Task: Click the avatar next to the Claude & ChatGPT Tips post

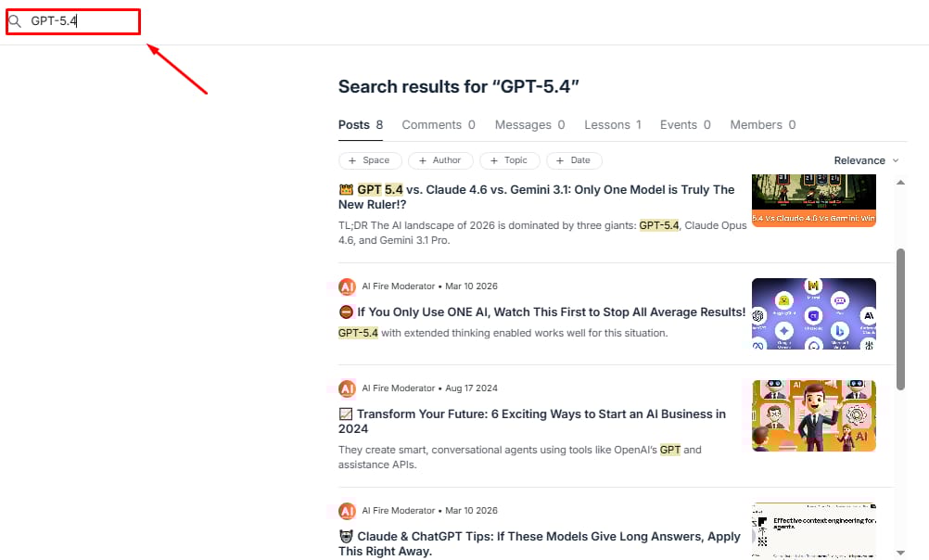Action: tap(347, 510)
